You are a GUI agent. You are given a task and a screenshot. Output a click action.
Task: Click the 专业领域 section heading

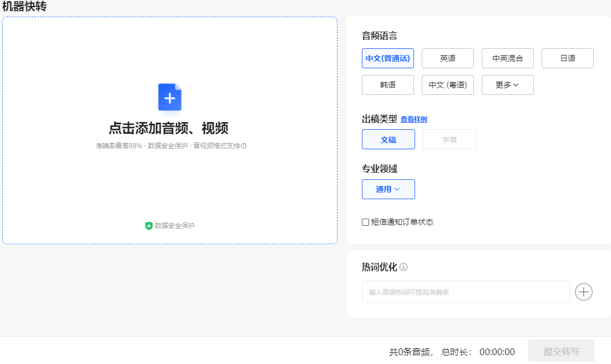tap(380, 169)
